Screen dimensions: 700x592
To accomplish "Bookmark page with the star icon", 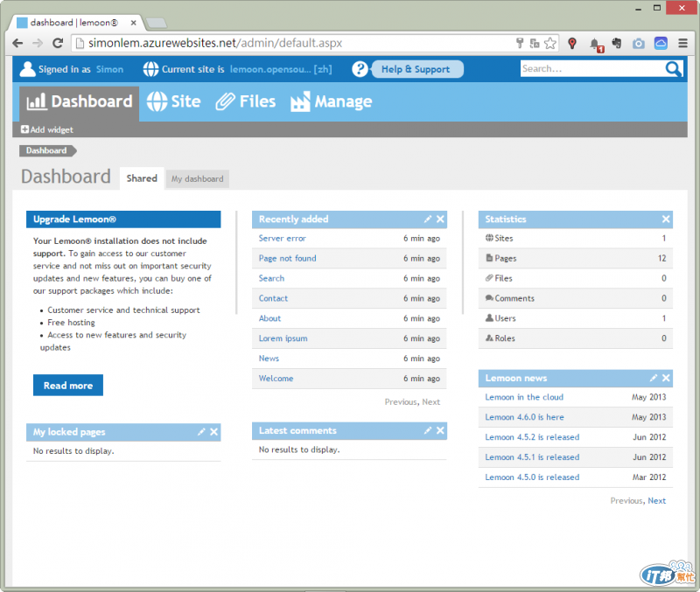I will coord(550,43).
